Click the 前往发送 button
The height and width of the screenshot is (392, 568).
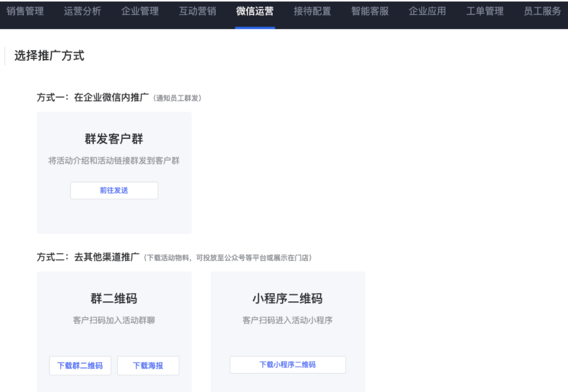(x=114, y=190)
